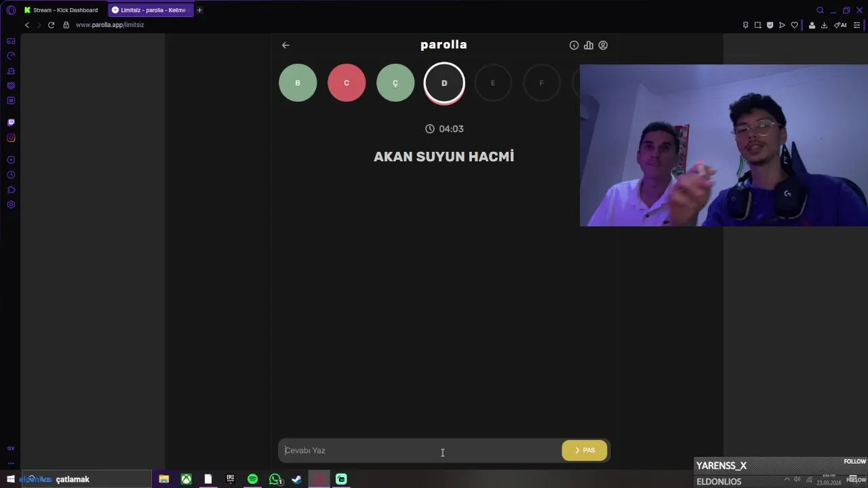868x488 pixels.
Task: Click the webcam overlay video
Action: coord(724,145)
